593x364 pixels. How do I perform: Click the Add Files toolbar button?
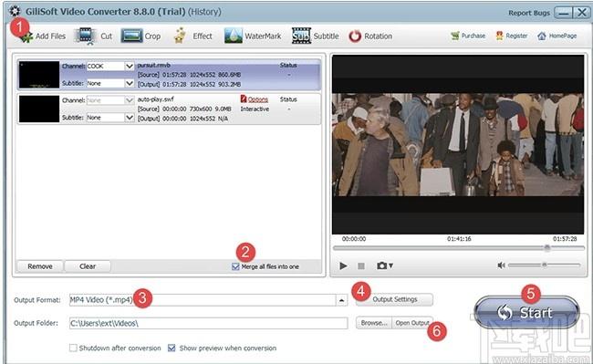tap(43, 36)
